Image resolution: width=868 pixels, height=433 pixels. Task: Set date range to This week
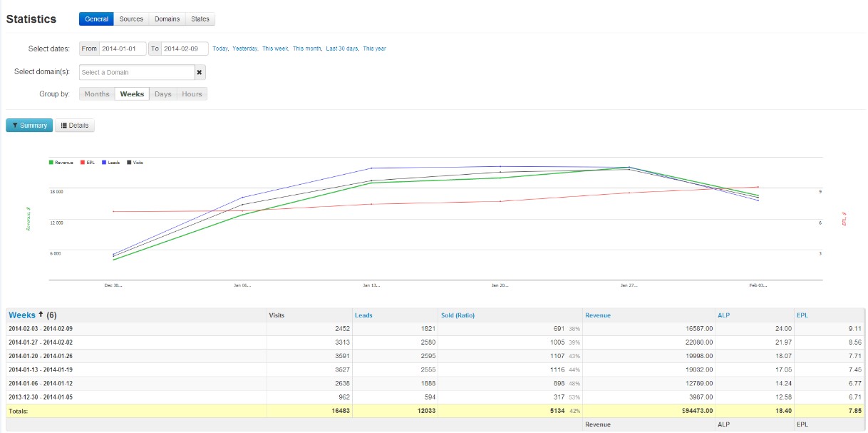pos(275,49)
